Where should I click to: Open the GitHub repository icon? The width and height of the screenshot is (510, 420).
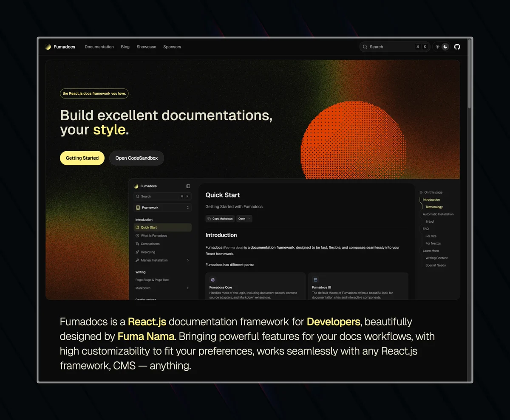[457, 47]
